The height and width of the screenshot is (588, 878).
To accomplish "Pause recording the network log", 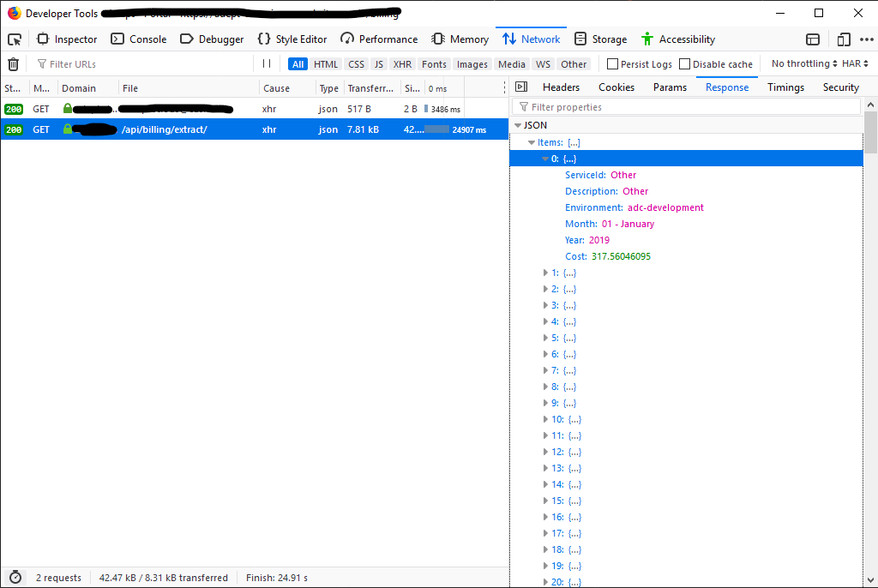I will coord(267,63).
